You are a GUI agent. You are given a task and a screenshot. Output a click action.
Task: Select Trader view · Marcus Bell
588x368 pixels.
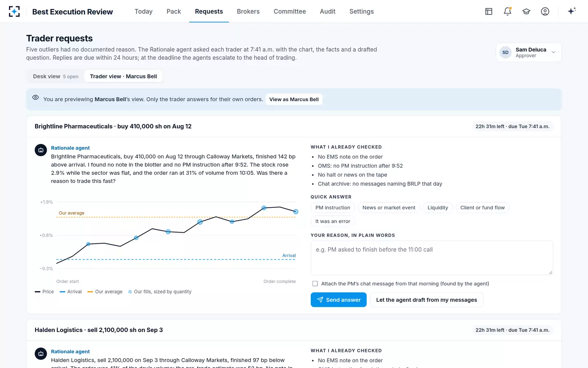(x=123, y=76)
